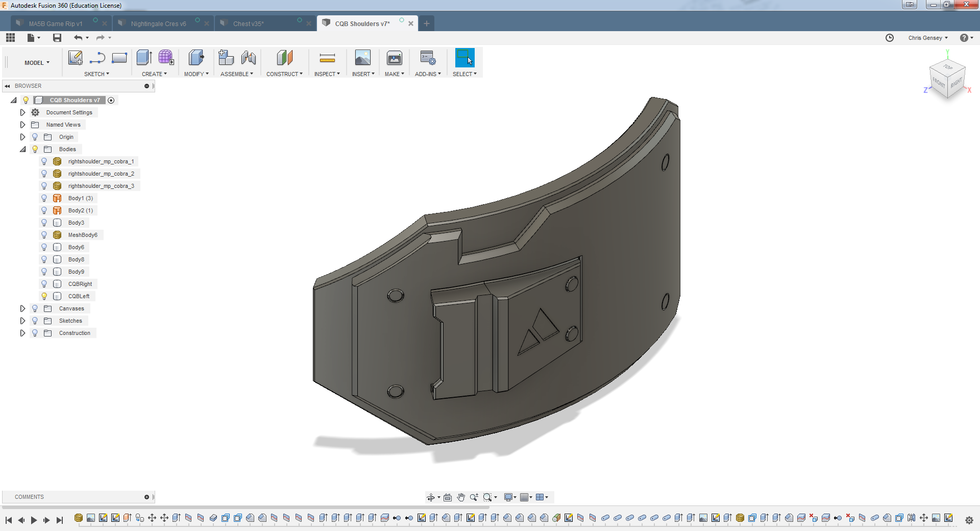
Task: Click the Display Settings monitor icon
Action: pos(508,497)
